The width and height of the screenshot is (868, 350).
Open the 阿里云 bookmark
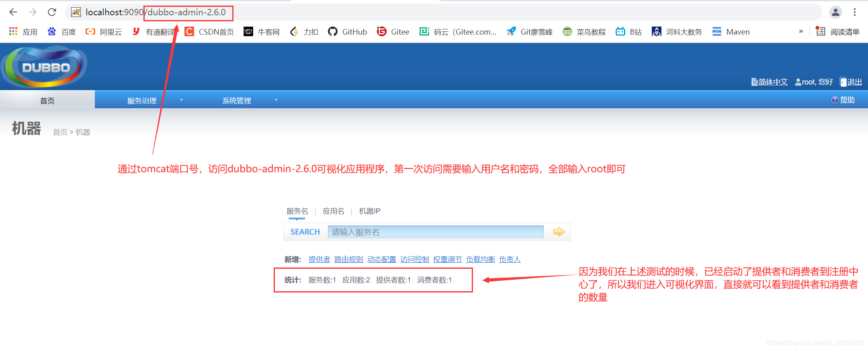pos(104,31)
